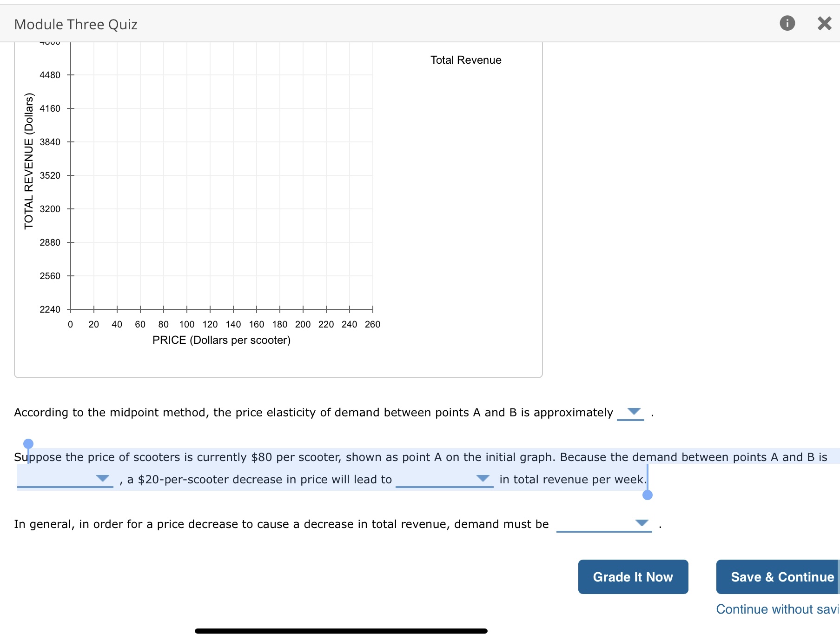Click the lower-right text selection handle

point(647,496)
